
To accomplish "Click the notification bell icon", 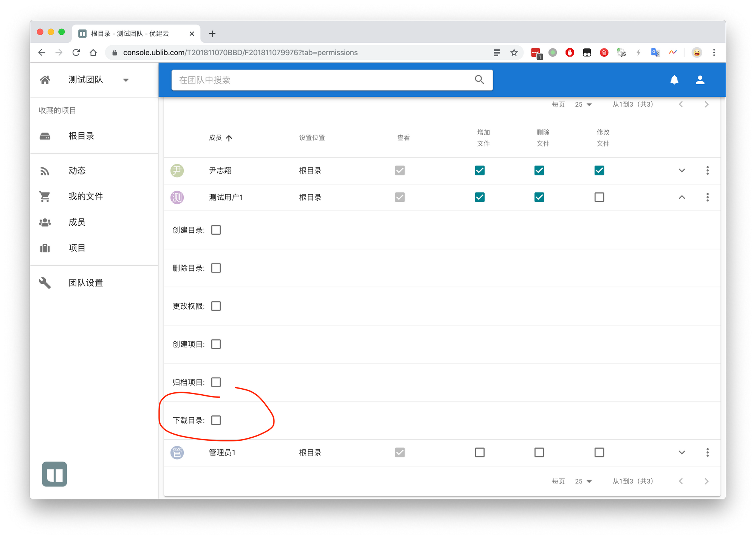I will pos(674,80).
